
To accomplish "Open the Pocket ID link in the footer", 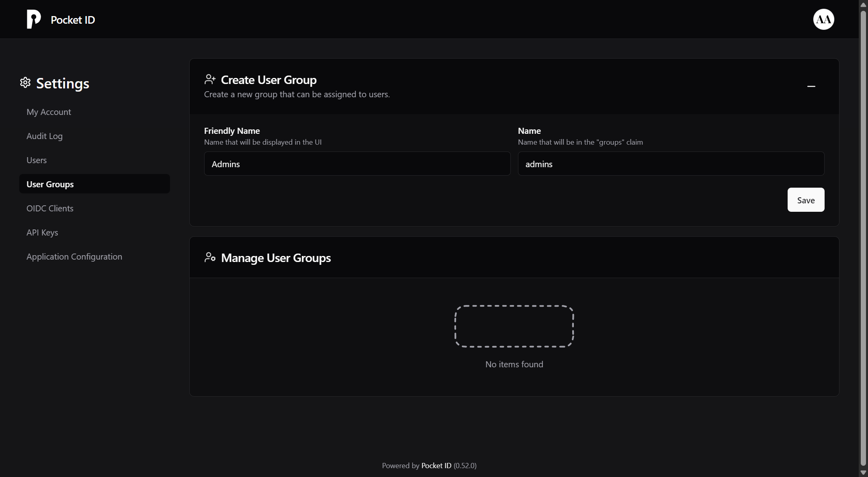I will (436, 465).
